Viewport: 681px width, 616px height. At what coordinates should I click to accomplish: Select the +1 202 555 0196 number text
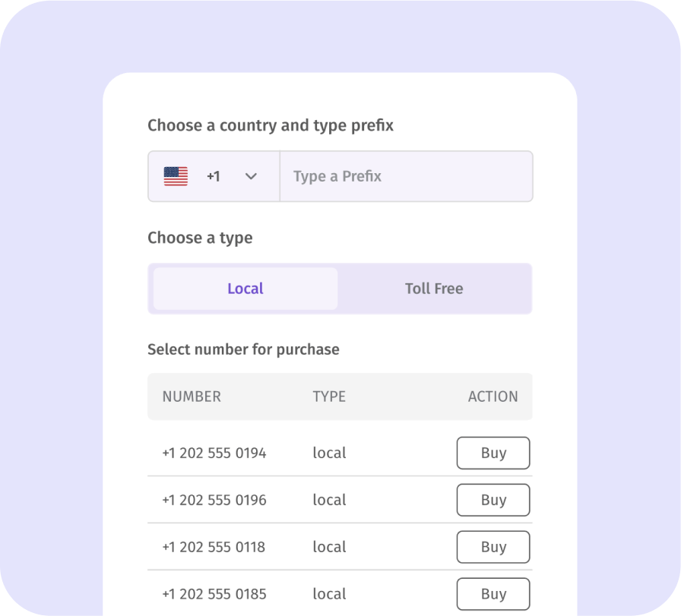click(214, 500)
